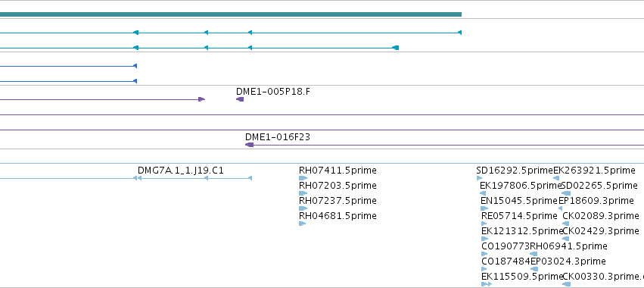Click the purple glyph under DME1-005P18.F
Viewport: 644px width, 288px height.
240,99
